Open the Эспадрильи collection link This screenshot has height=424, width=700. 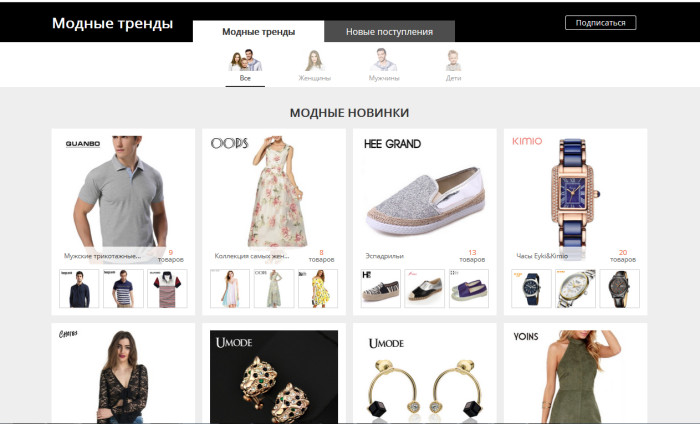[x=384, y=256]
